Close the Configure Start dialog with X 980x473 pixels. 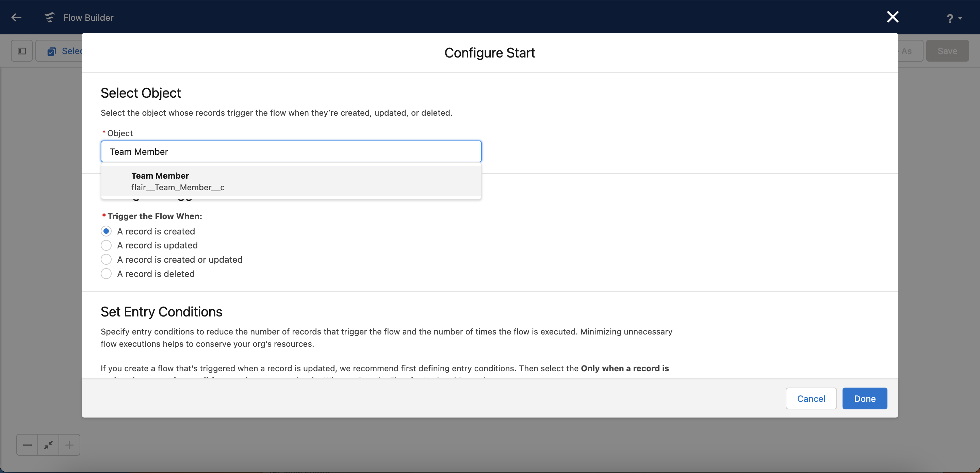(x=893, y=17)
